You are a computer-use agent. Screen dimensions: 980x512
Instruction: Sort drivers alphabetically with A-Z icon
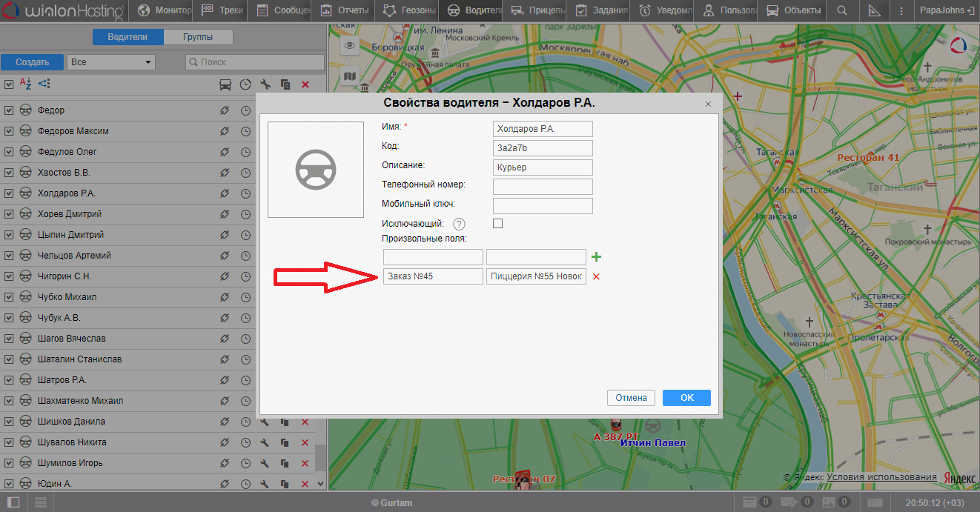point(25,84)
